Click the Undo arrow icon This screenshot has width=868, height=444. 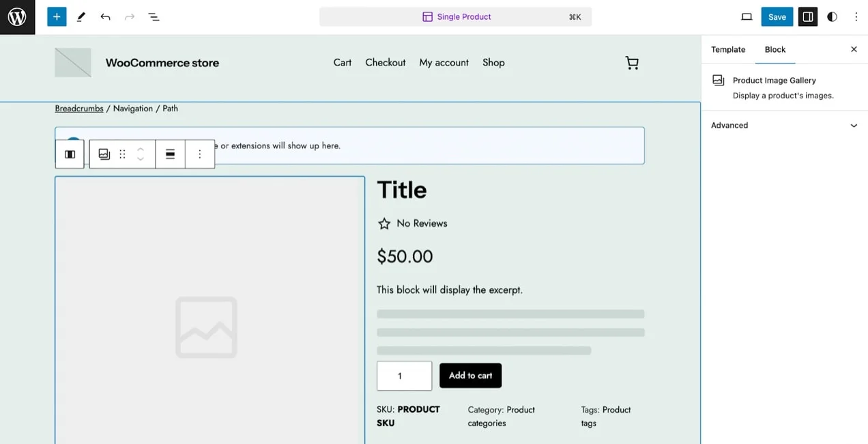[105, 16]
